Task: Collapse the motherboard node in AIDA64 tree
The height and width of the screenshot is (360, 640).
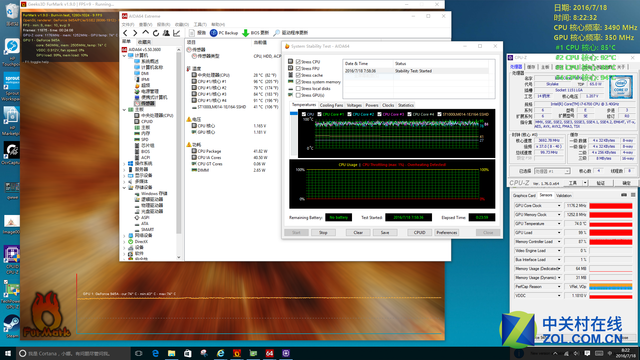Action: point(124,110)
